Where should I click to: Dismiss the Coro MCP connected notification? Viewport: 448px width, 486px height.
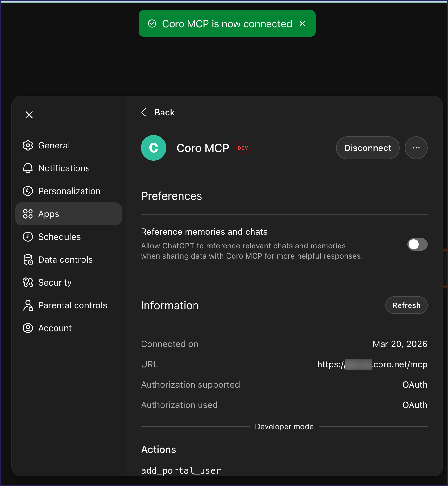[302, 23]
